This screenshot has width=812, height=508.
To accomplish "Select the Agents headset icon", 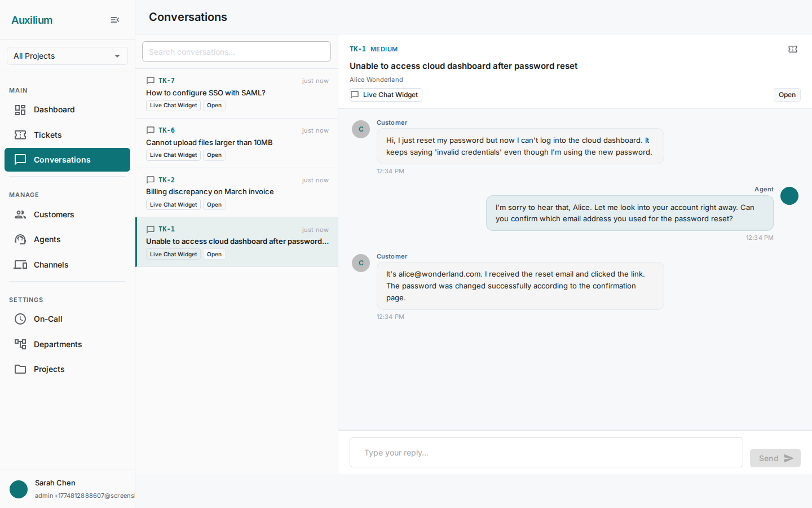I will coord(20,239).
